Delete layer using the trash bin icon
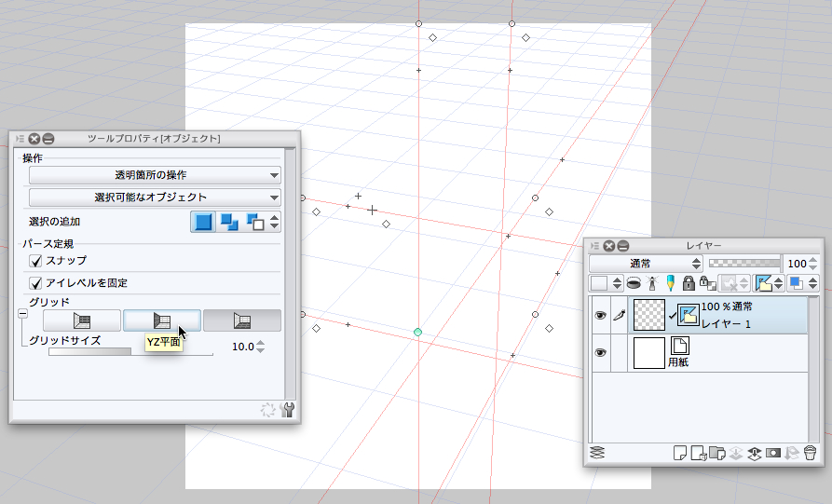Screen dimensions: 832x504 pos(811,453)
